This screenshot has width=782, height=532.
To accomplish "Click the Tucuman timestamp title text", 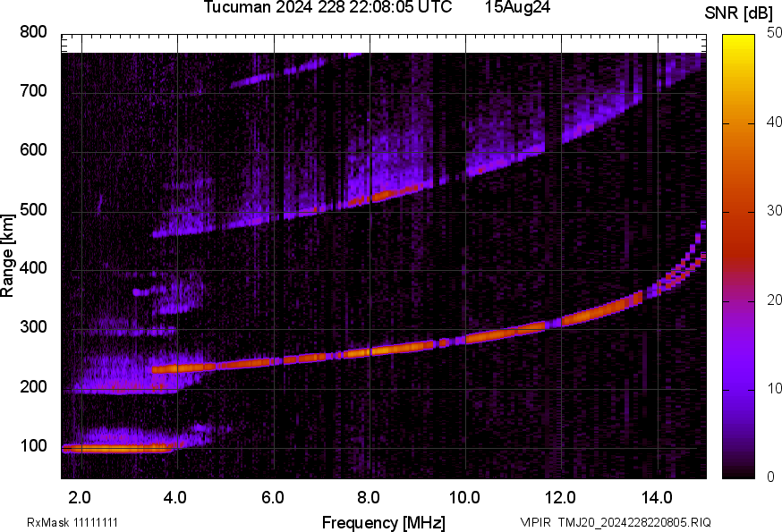I will [x=327, y=7].
